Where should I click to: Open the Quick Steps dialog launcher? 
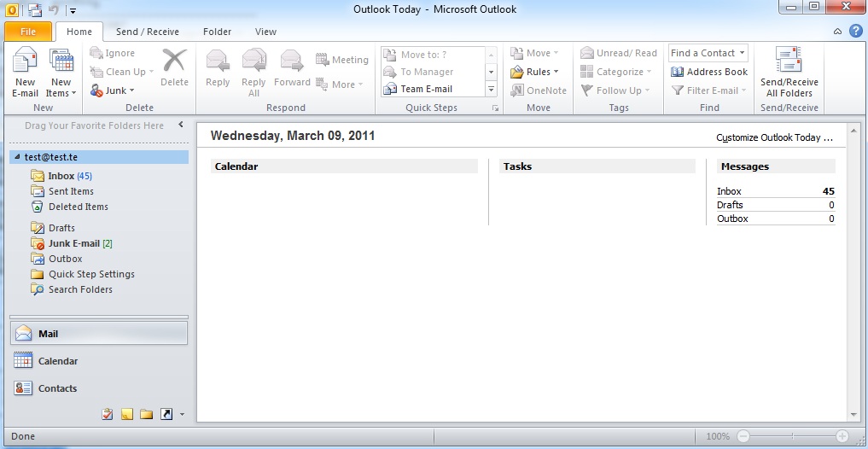[x=495, y=108]
